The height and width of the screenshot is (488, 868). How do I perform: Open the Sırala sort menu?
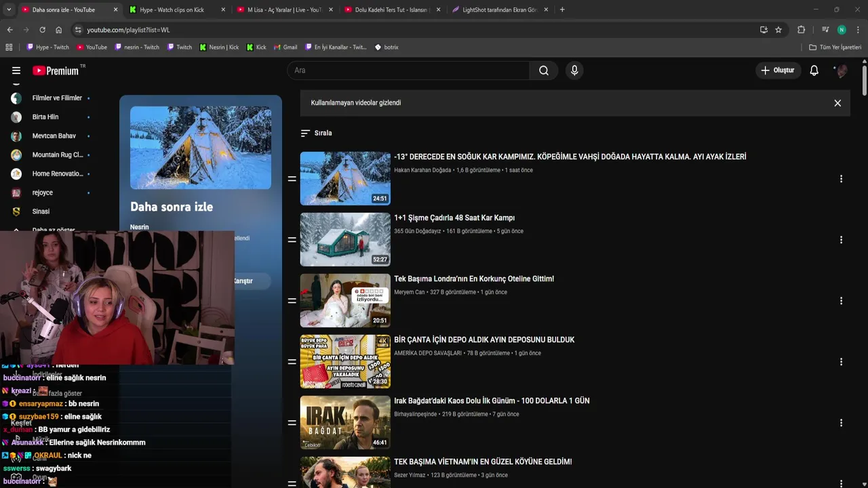click(316, 134)
